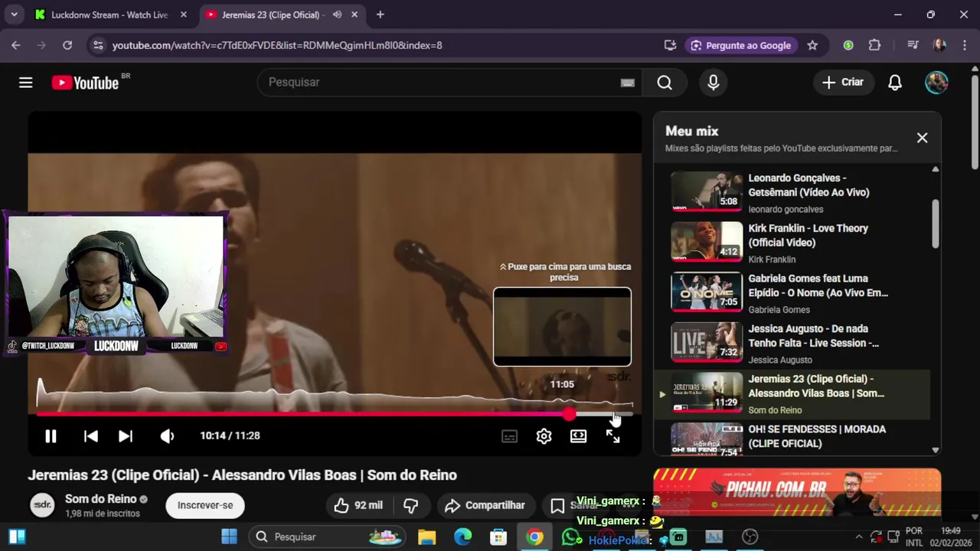
Task: Click the YouTube search magnifier button
Action: click(665, 83)
